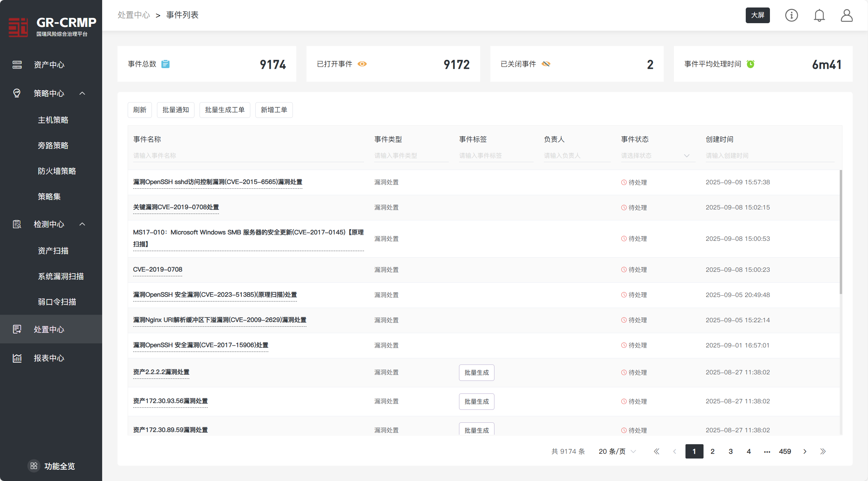Image resolution: width=868 pixels, height=481 pixels.
Task: Collapse the 检测中心 menu chevron
Action: pyautogui.click(x=82, y=224)
